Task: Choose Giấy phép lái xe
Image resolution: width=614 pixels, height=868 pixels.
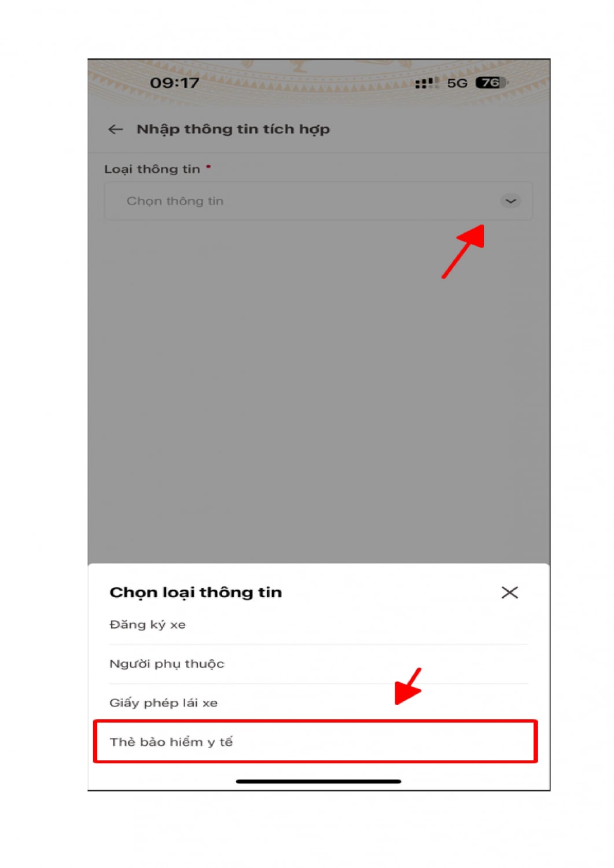Action: (x=318, y=703)
